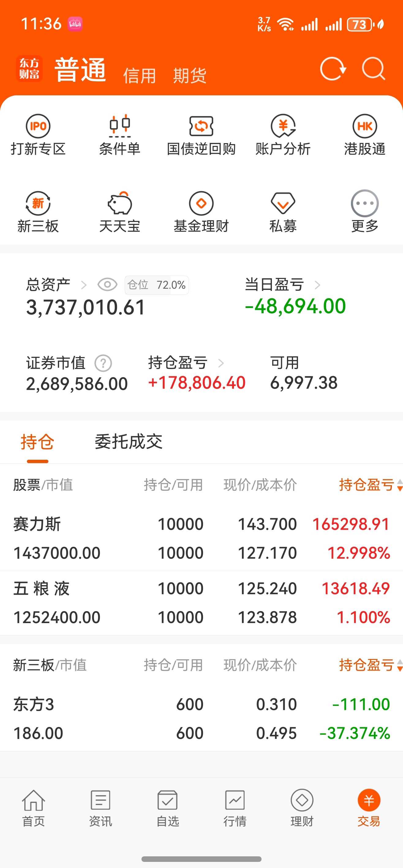The image size is (403, 868).
Task: Go to 理财 wealth in bottom bar
Action: point(302,808)
